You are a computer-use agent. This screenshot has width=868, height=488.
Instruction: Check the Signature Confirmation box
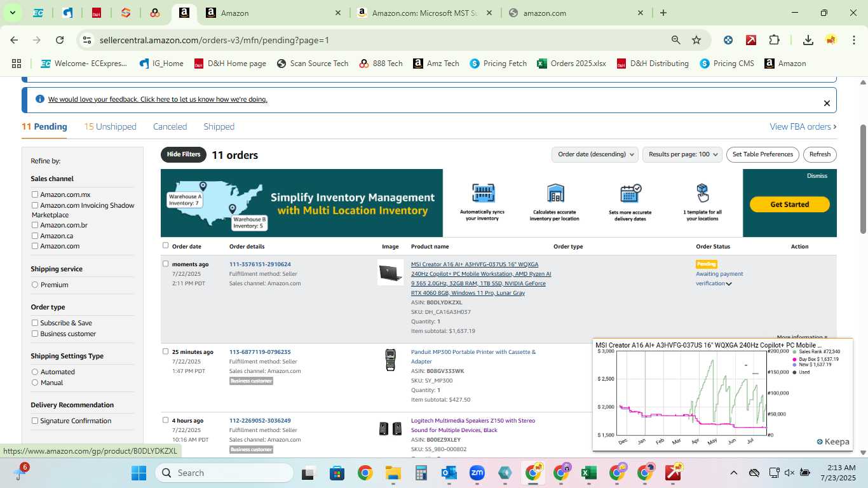point(35,421)
